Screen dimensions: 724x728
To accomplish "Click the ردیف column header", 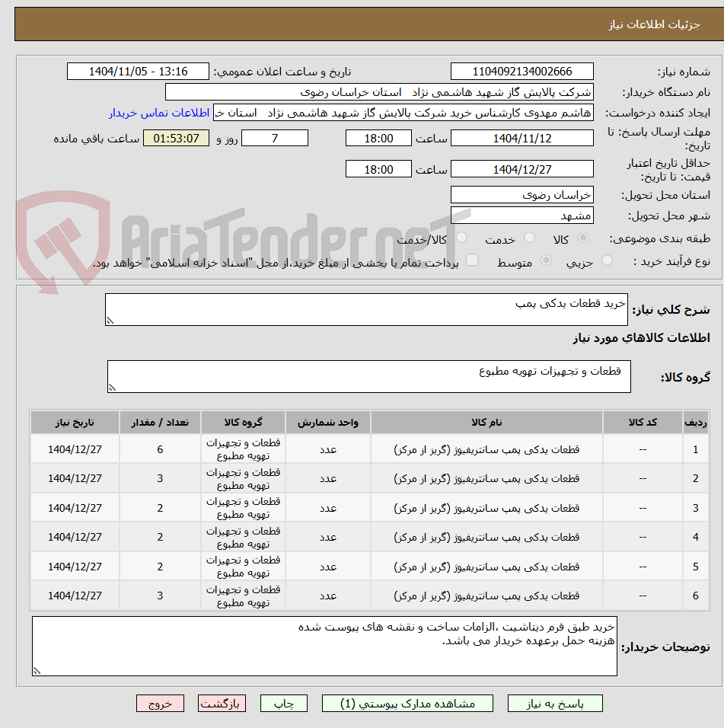I will point(696,423).
